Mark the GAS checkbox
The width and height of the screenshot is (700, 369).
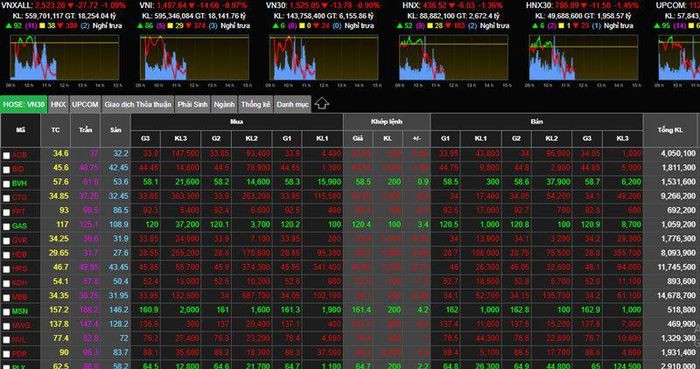(6, 227)
